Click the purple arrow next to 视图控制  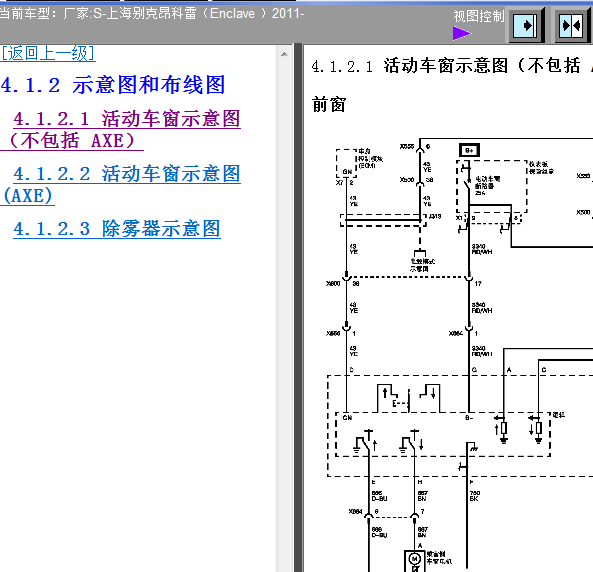point(462,33)
